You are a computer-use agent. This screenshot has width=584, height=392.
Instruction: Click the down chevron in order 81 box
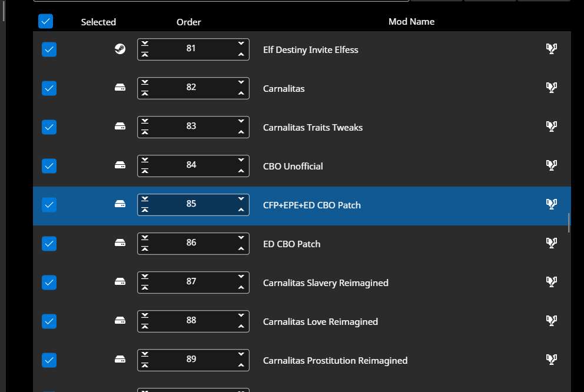[x=241, y=43]
